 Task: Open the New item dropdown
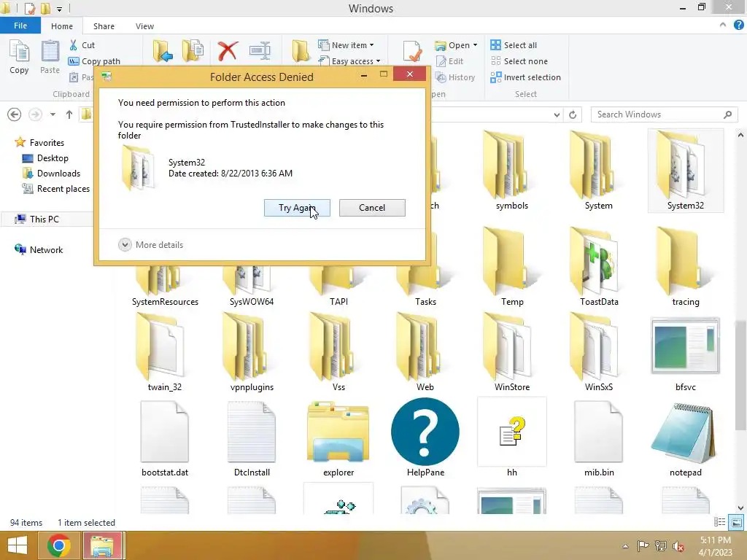point(346,45)
